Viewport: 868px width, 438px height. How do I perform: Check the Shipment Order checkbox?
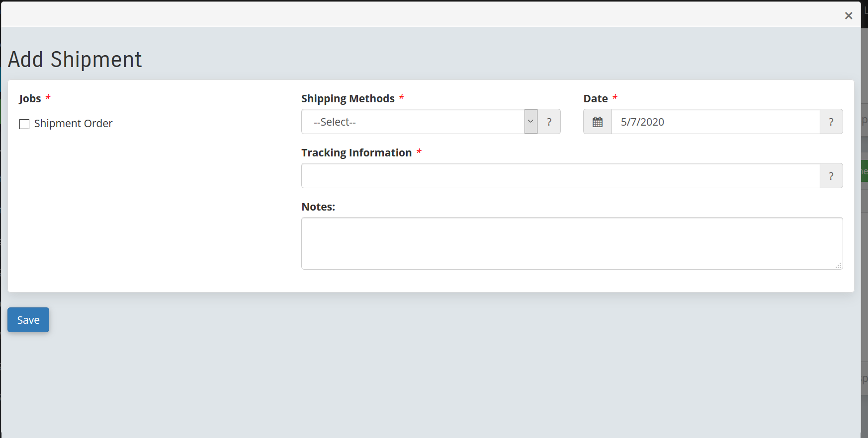pos(24,124)
